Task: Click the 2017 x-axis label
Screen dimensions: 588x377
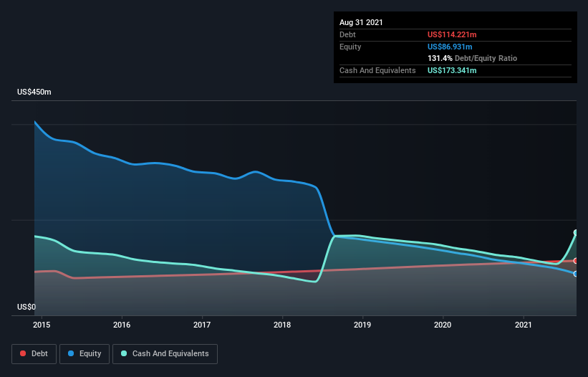Action: pyautogui.click(x=202, y=325)
